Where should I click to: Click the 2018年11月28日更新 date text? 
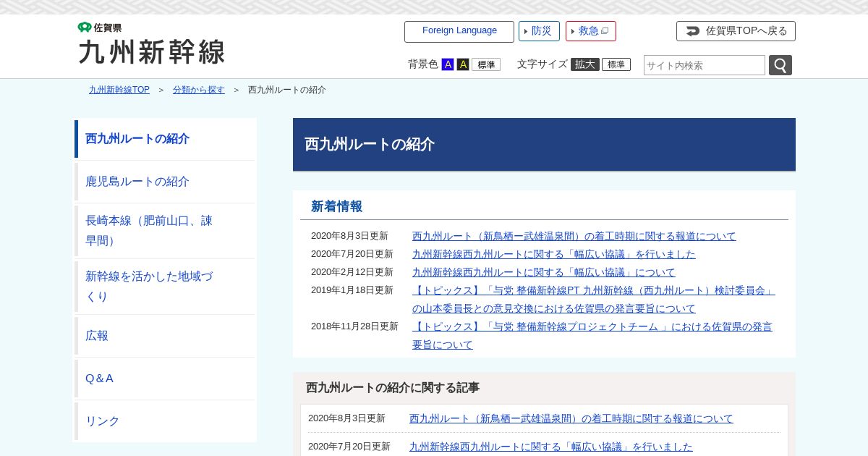(354, 326)
